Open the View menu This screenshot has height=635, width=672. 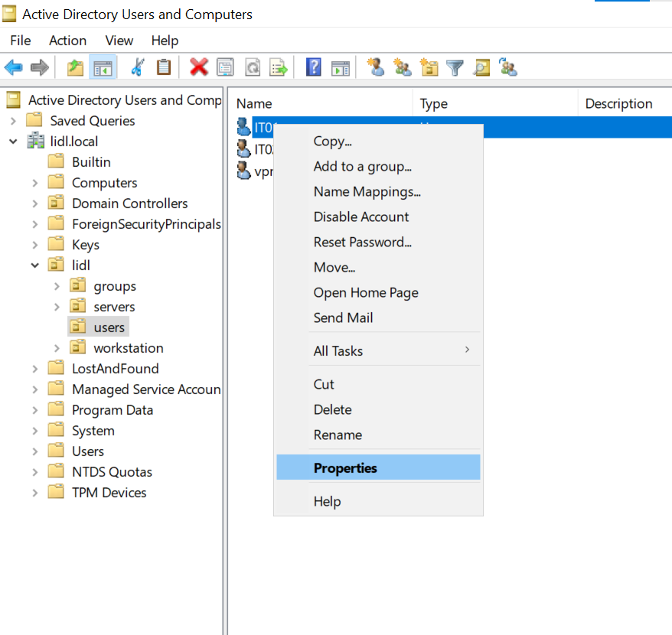pos(119,41)
